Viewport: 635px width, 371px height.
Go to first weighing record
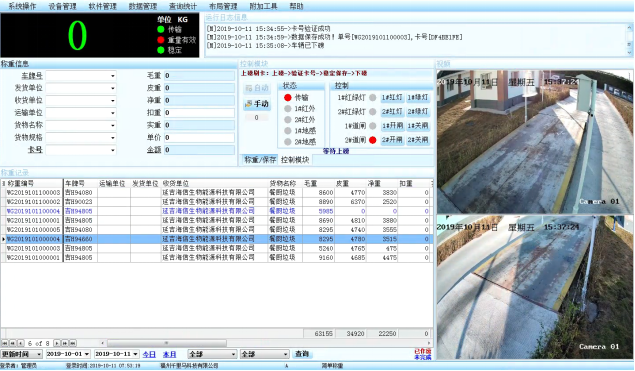pyautogui.click(x=4, y=343)
